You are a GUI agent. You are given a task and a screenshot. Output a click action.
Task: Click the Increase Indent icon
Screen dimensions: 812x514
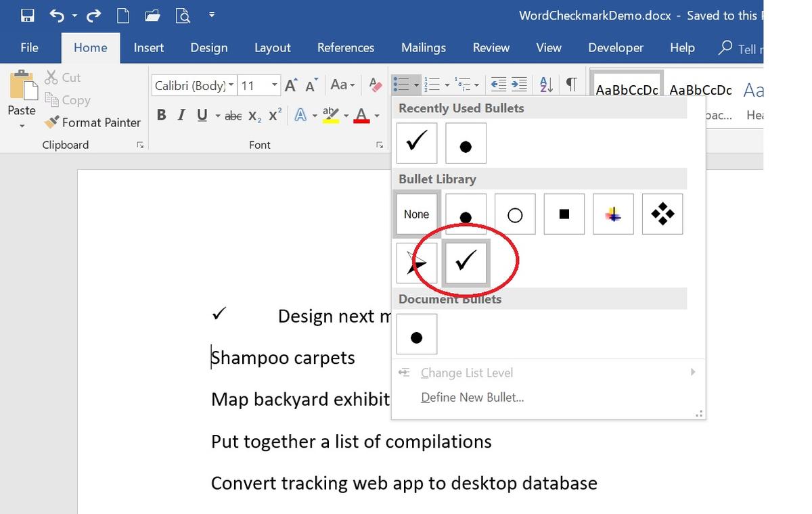tap(519, 84)
